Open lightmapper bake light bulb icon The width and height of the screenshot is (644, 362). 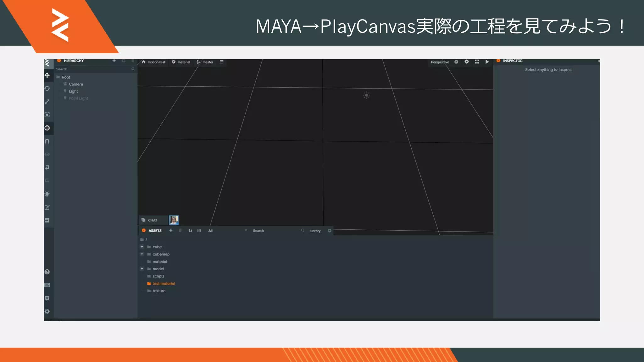pos(47,194)
